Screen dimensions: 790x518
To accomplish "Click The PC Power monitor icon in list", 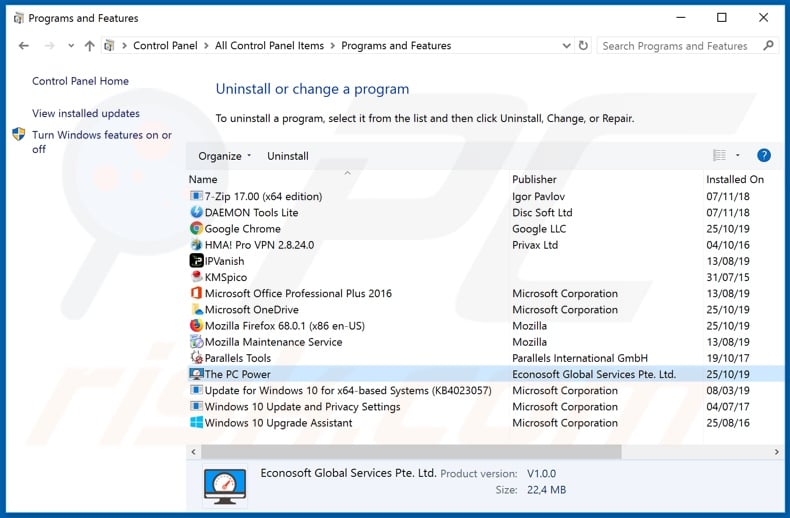I will [196, 374].
